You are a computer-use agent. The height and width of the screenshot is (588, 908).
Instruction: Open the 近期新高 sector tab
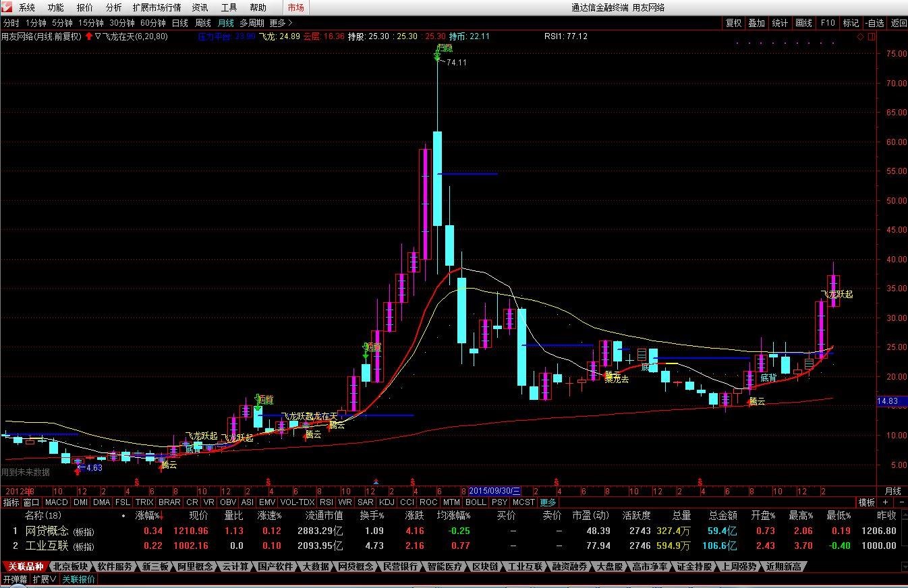(783, 566)
